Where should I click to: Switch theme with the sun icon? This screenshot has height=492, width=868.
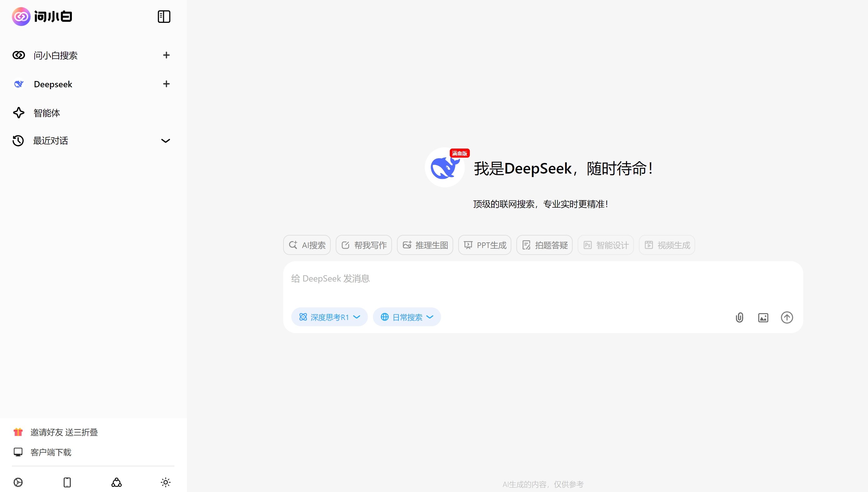[166, 482]
